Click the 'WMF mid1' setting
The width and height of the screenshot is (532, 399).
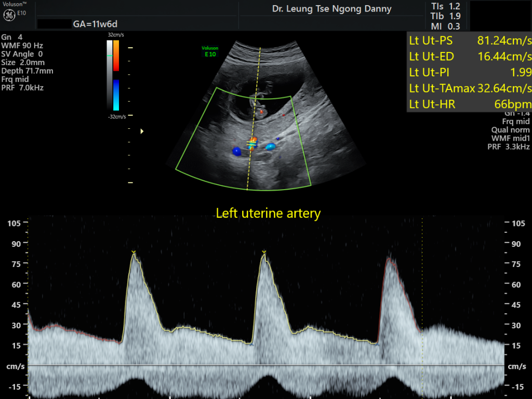pyautogui.click(x=510, y=138)
